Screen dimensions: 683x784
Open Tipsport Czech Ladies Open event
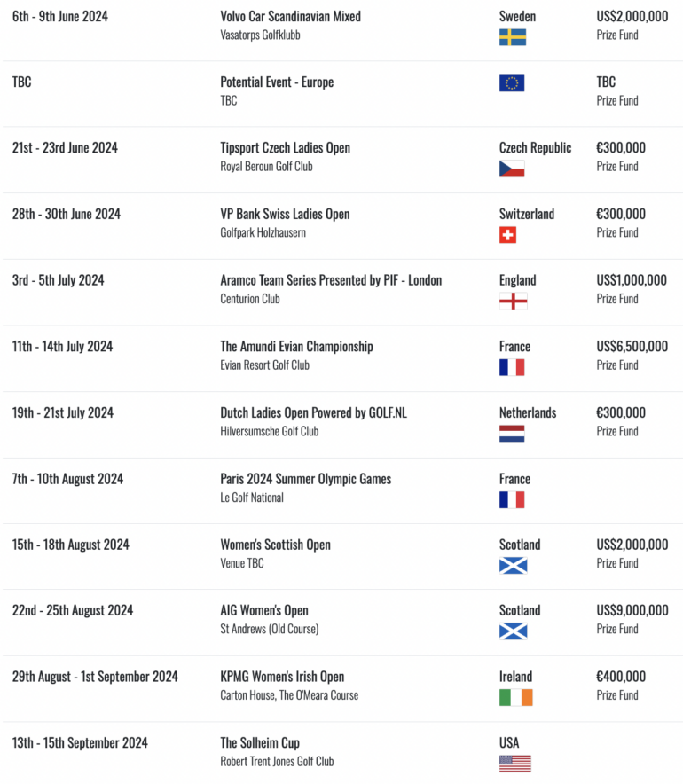tap(285, 148)
